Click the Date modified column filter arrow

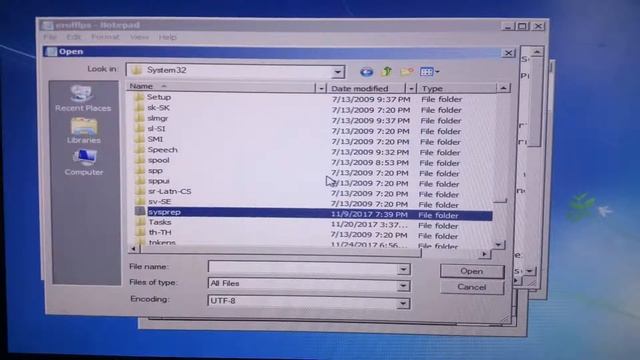(x=411, y=88)
